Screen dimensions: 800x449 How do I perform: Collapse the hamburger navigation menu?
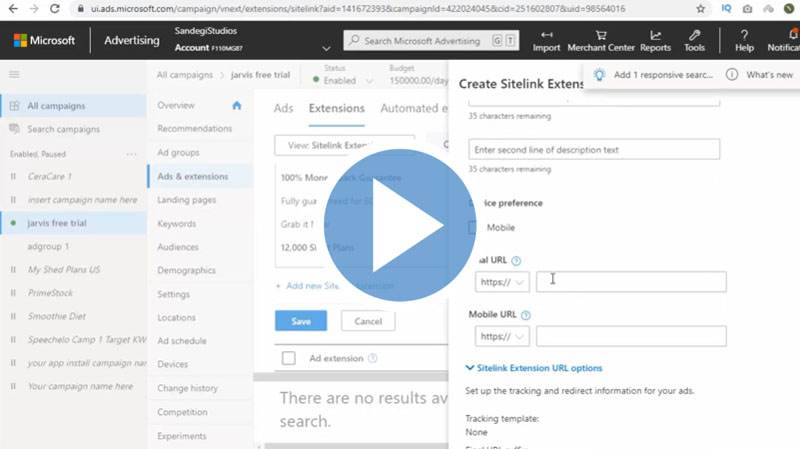[x=14, y=74]
